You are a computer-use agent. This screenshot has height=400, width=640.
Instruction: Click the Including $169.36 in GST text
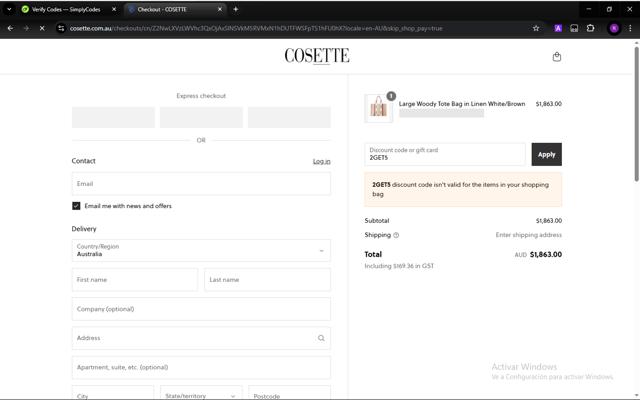click(399, 266)
